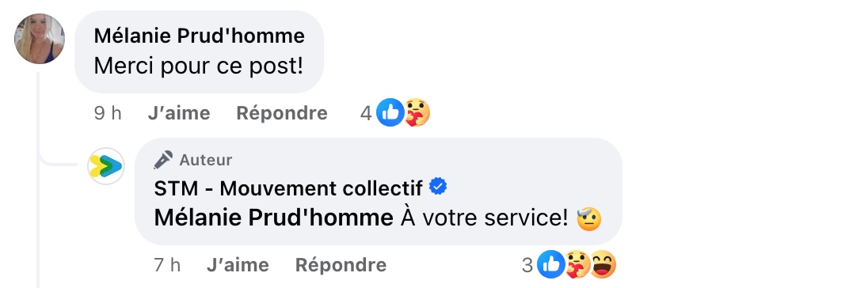Image resolution: width=868 pixels, height=288 pixels.
Task: Open the 7 h timestamp link
Action: point(167,265)
